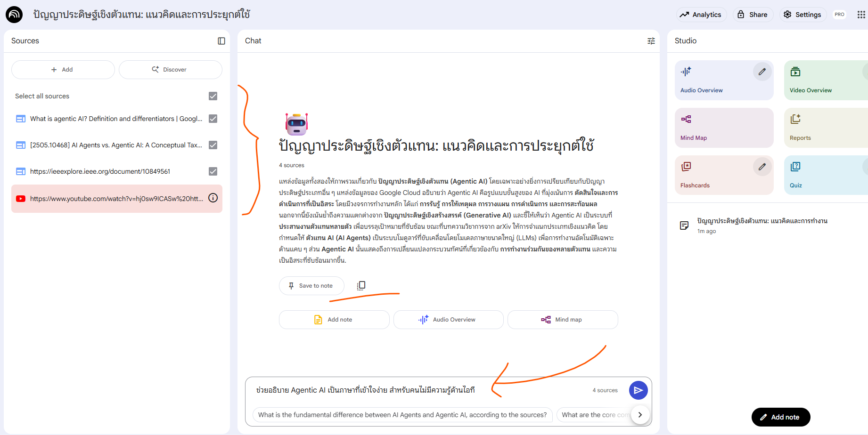Viewport: 868px width, 435px height.
Task: Click Discover sources button
Action: pyautogui.click(x=170, y=70)
